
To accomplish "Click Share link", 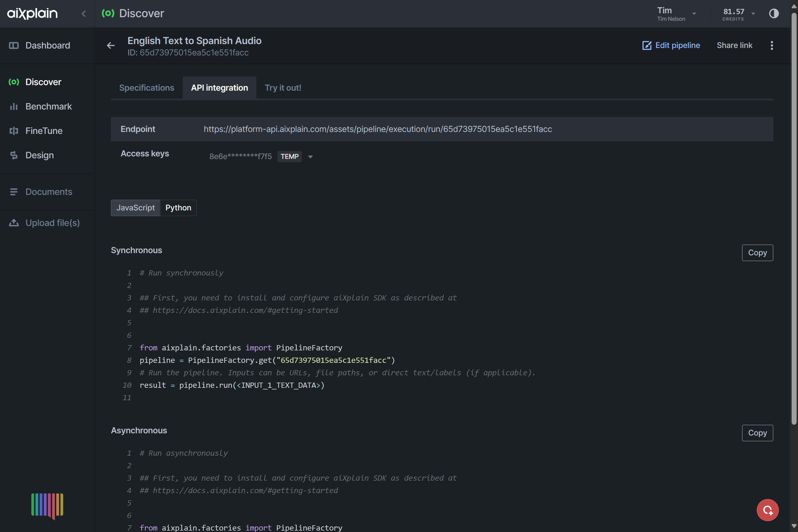I will [x=735, y=45].
